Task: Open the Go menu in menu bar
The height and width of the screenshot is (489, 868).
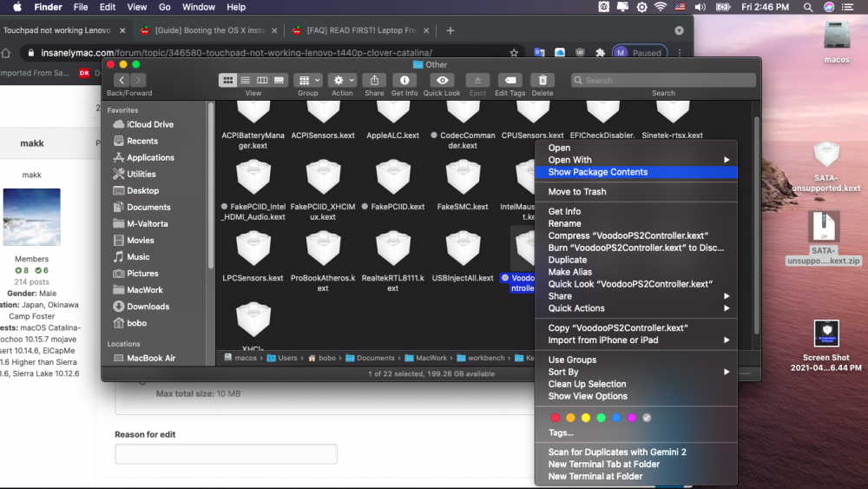Action: click(x=164, y=7)
